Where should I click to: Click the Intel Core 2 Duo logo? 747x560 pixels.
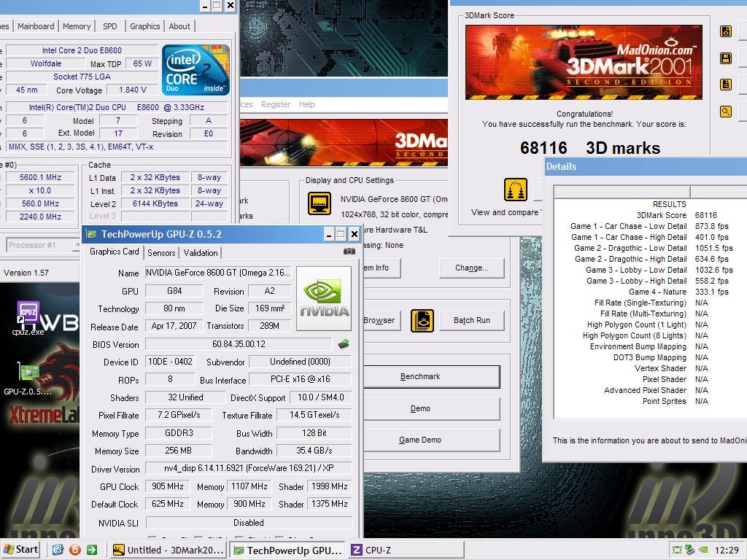[196, 70]
